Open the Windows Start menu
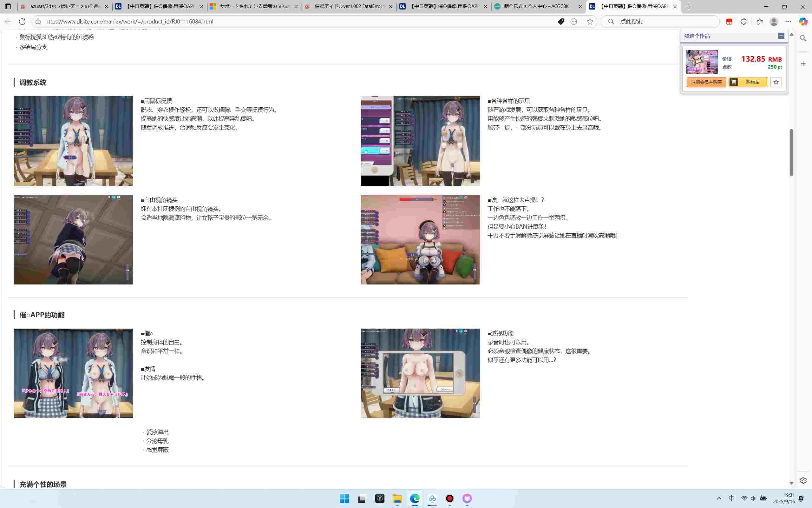812x508 pixels. point(344,498)
